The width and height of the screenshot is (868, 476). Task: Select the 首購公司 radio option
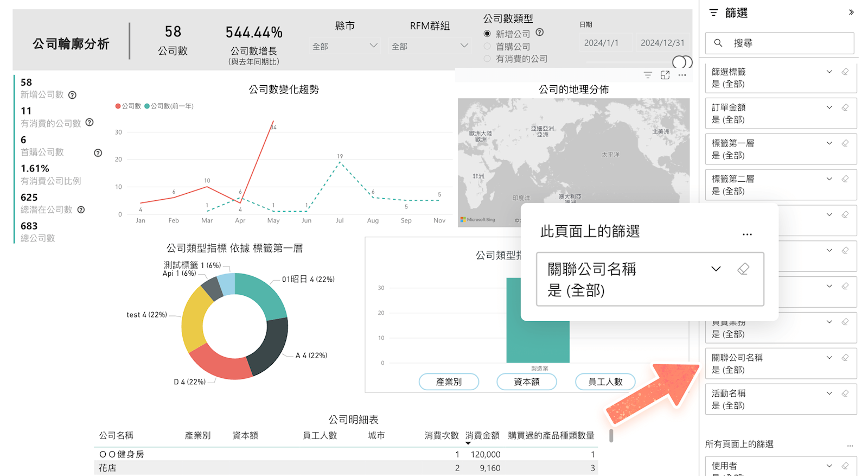pyautogui.click(x=487, y=47)
